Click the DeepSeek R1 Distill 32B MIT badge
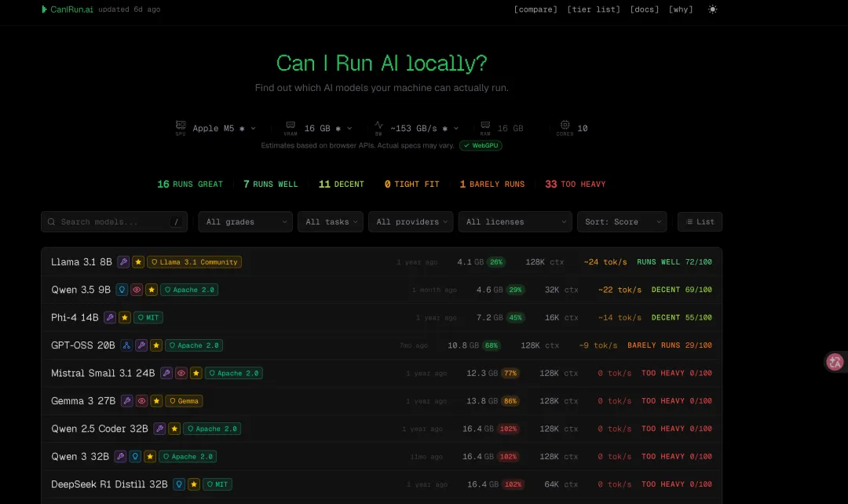848x504 pixels. click(217, 484)
